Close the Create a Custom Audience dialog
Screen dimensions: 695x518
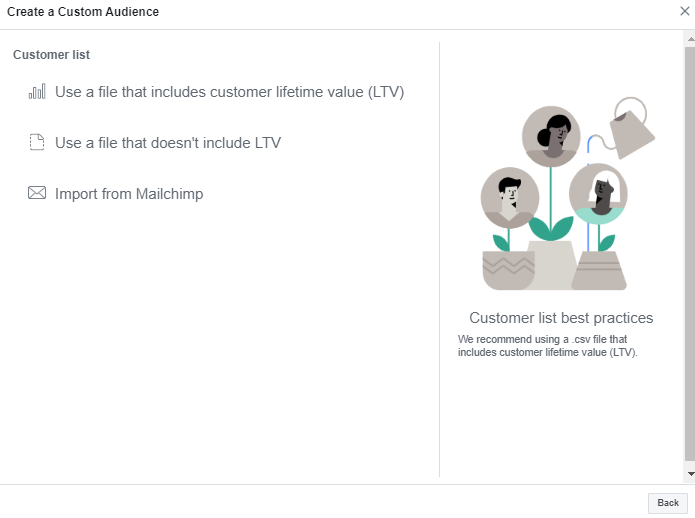coord(685,11)
